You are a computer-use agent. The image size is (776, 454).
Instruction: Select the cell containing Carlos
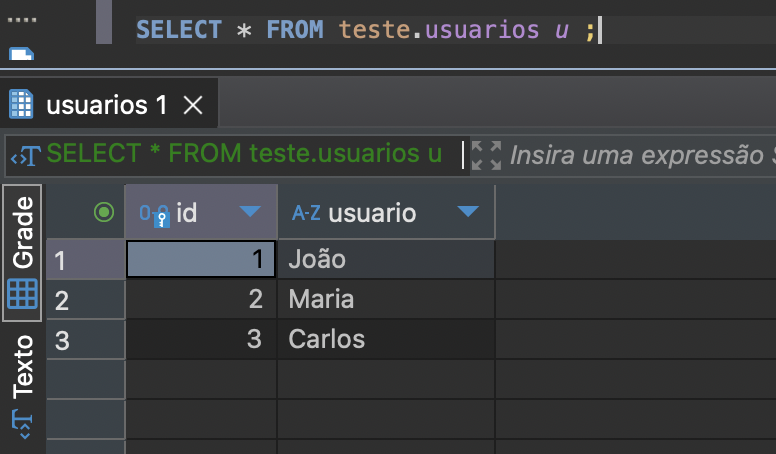click(387, 340)
